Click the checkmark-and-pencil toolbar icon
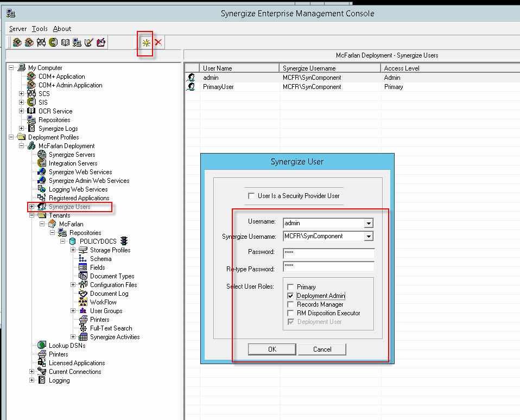520x420 pixels. coord(89,42)
